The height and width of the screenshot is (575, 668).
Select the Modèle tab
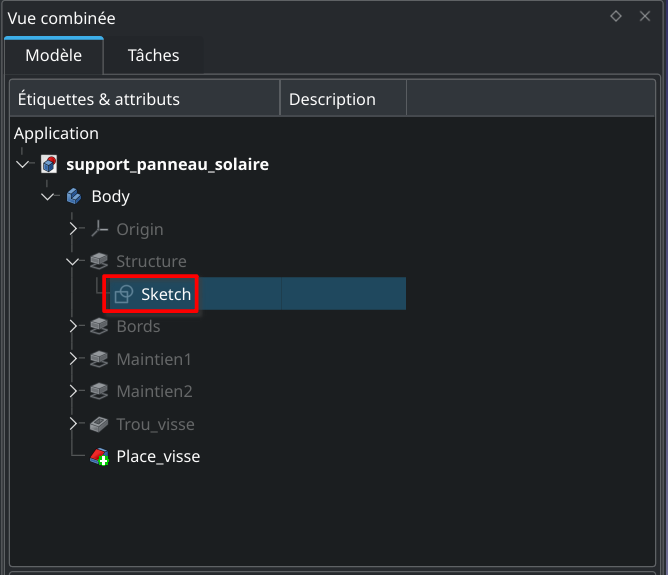pyautogui.click(x=53, y=56)
